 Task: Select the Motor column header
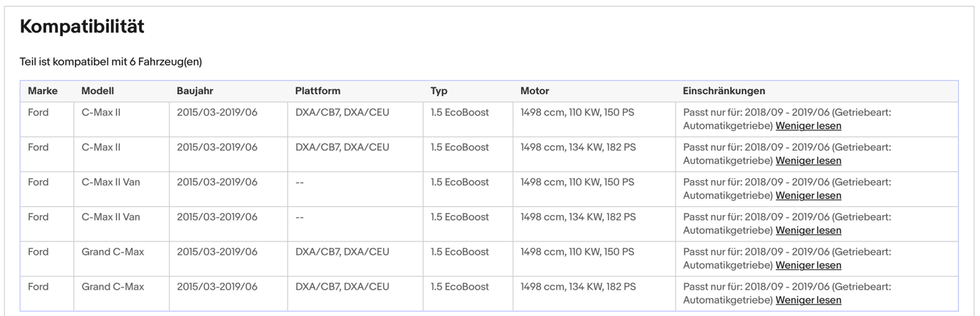(534, 91)
